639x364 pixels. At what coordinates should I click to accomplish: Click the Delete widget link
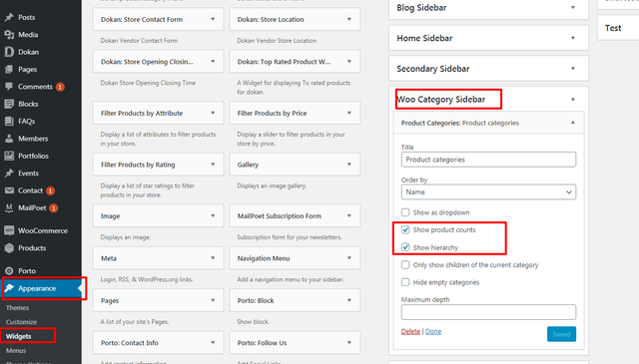click(410, 331)
